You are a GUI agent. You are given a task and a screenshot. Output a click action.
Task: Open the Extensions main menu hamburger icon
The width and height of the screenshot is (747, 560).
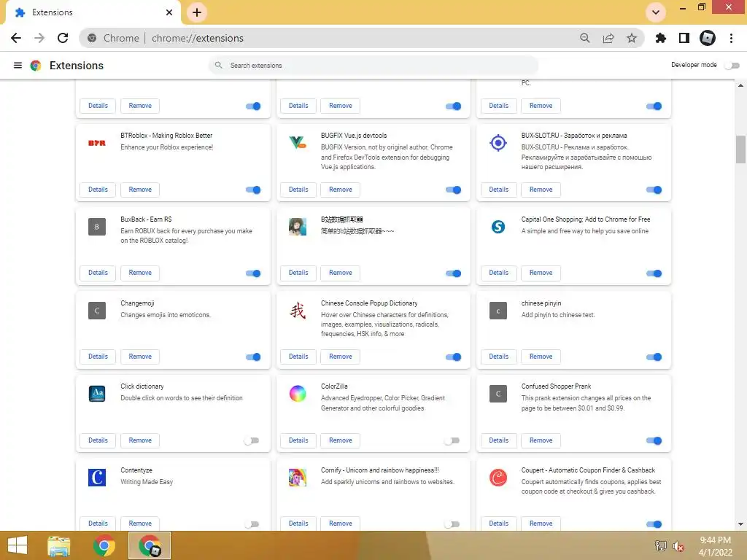click(18, 65)
